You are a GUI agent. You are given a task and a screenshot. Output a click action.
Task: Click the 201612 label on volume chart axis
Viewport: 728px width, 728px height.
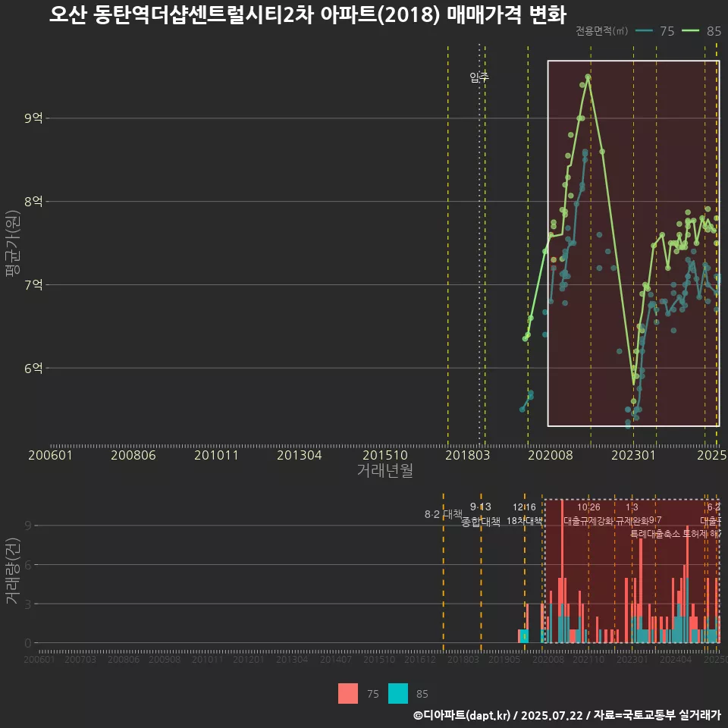[x=419, y=659]
